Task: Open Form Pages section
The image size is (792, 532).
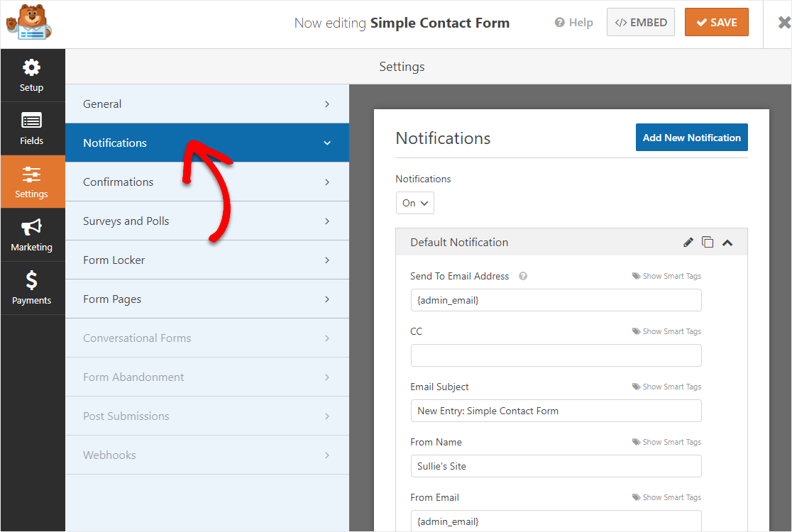Action: tap(207, 299)
